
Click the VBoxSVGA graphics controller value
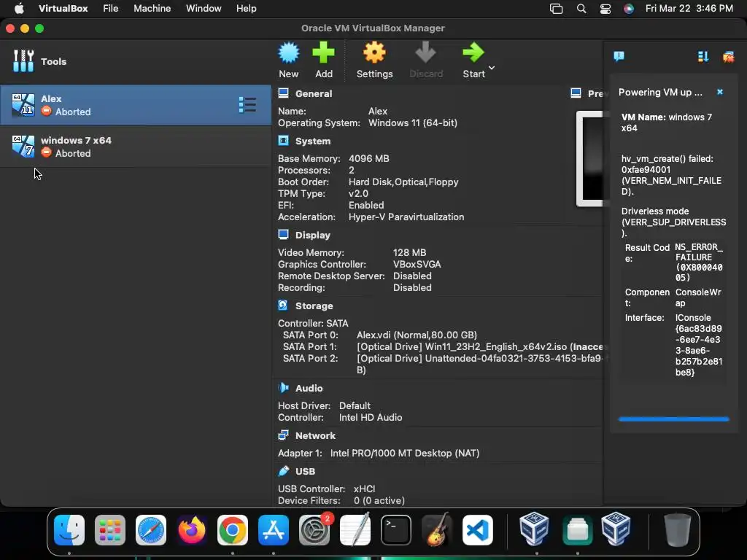coord(417,264)
